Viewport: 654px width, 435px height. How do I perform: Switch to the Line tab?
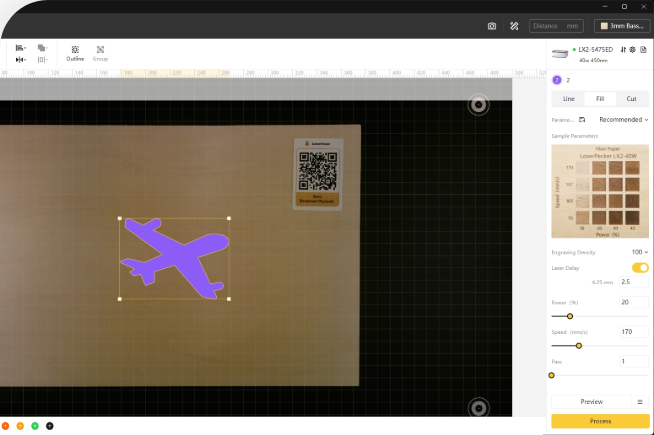568,99
